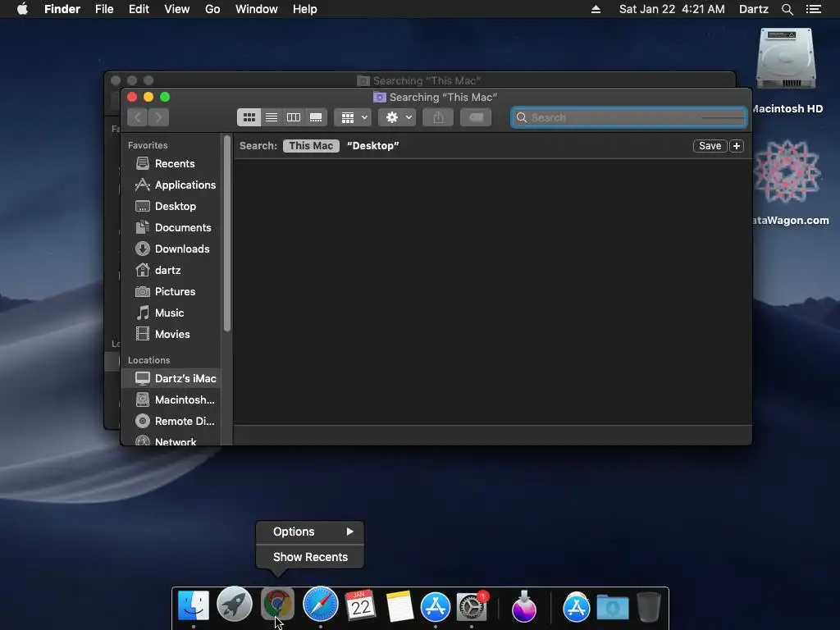Viewport: 840px width, 630px height.
Task: Open the Edit menu
Action: [x=139, y=9]
